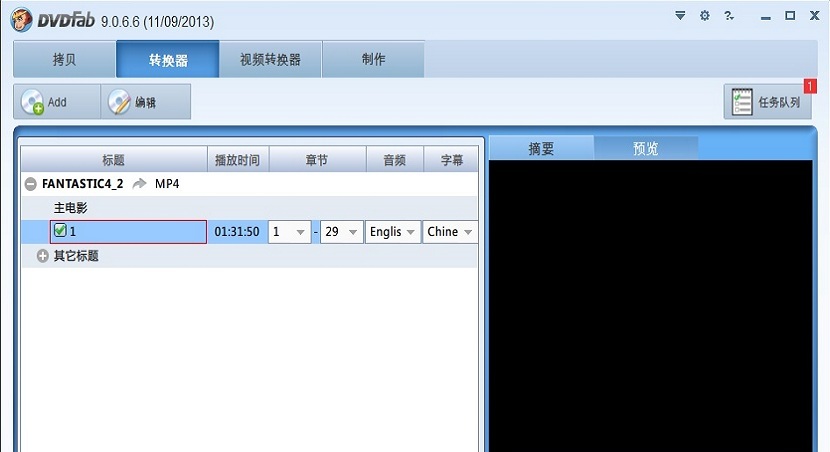Open the end chapter dropdown showing 29
The image size is (830, 452).
click(341, 232)
